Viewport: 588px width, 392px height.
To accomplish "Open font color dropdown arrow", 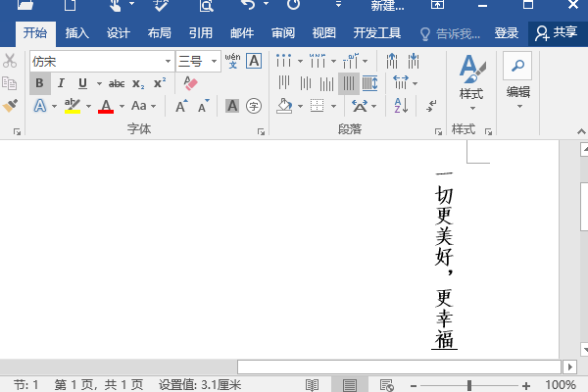I will click(x=122, y=107).
